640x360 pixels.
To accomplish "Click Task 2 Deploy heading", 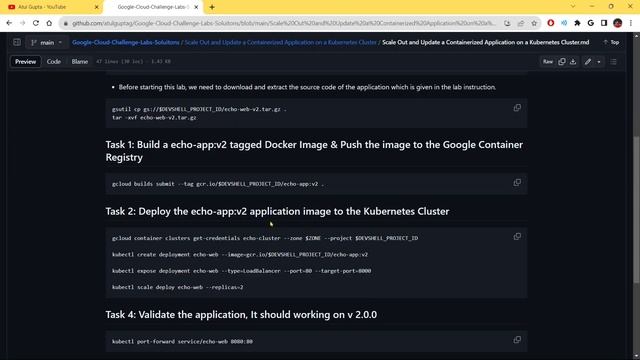I will coord(277,211).
